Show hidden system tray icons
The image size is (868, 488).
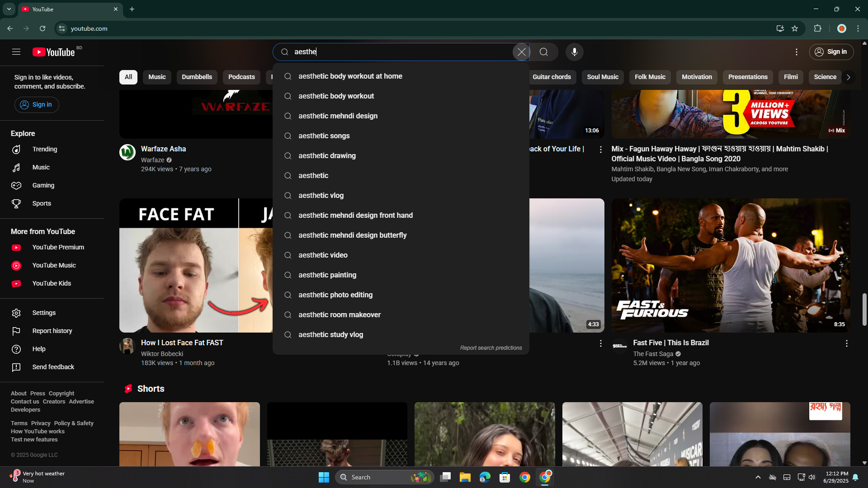758,477
